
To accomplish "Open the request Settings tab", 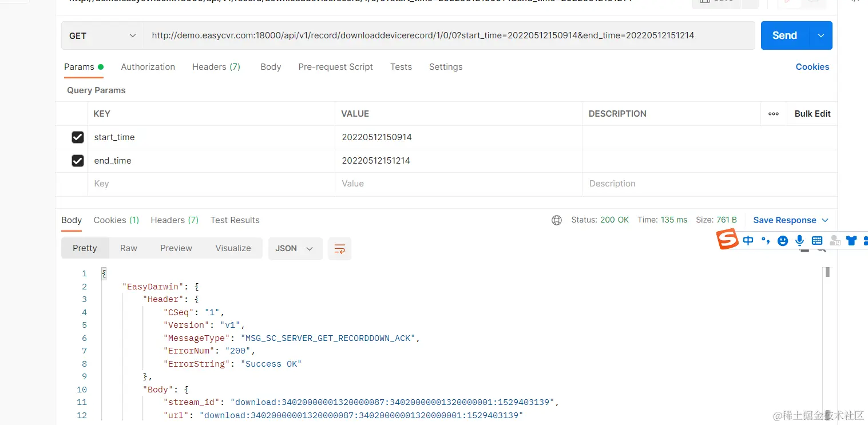I will (x=446, y=67).
